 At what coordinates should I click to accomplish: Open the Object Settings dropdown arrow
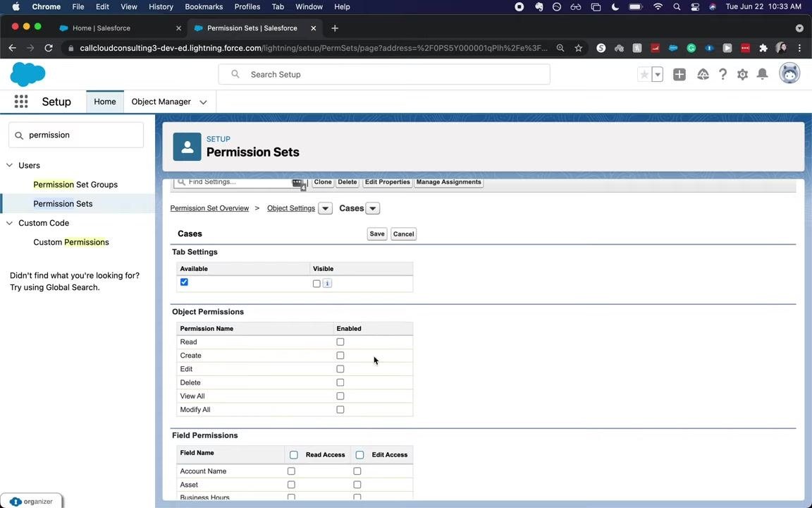click(x=325, y=208)
